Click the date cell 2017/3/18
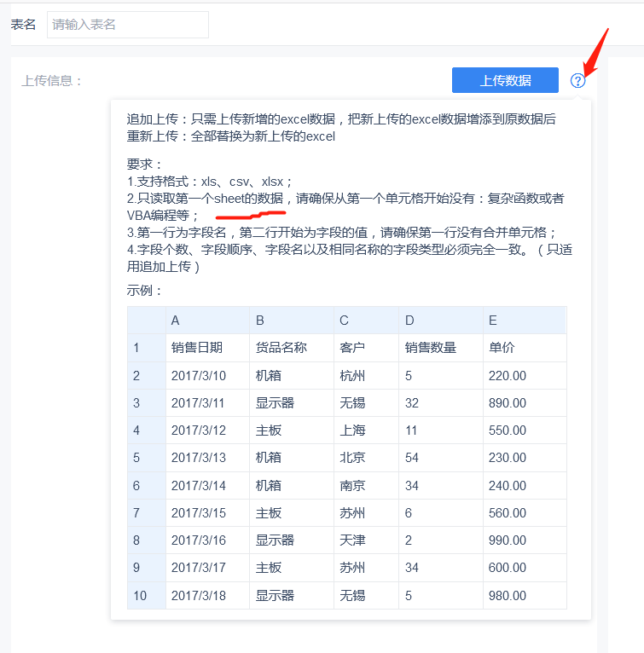 tap(207, 596)
